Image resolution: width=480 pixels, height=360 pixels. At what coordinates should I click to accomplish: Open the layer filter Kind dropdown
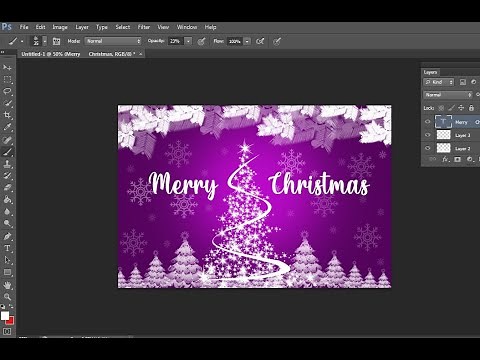click(x=439, y=82)
